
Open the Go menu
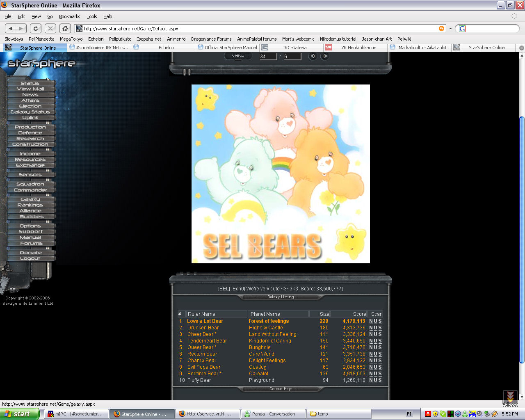[x=50, y=16]
